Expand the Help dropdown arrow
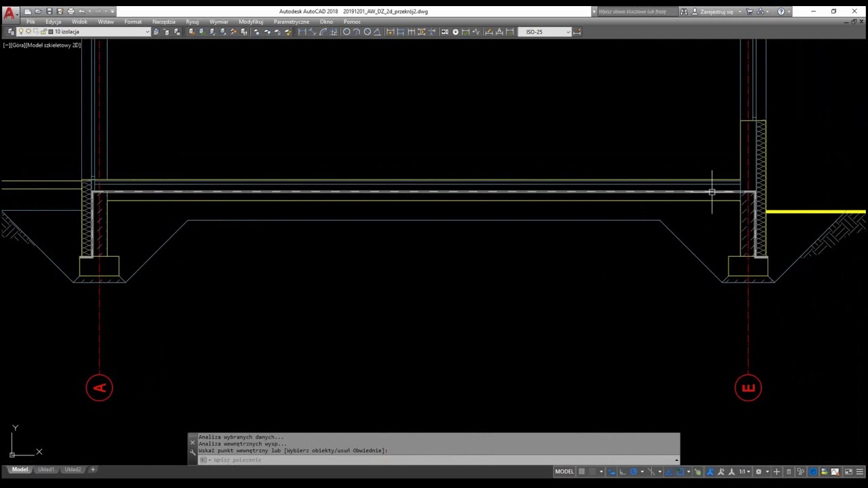This screenshot has height=488, width=868. [x=789, y=12]
